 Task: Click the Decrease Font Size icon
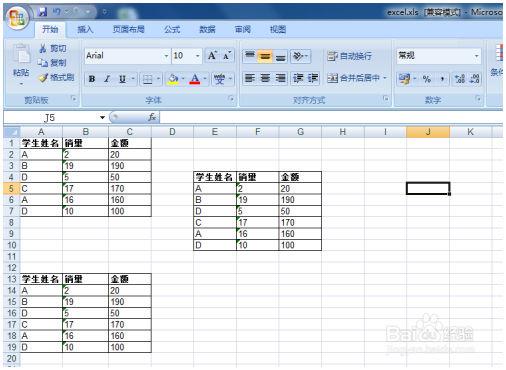click(x=226, y=56)
